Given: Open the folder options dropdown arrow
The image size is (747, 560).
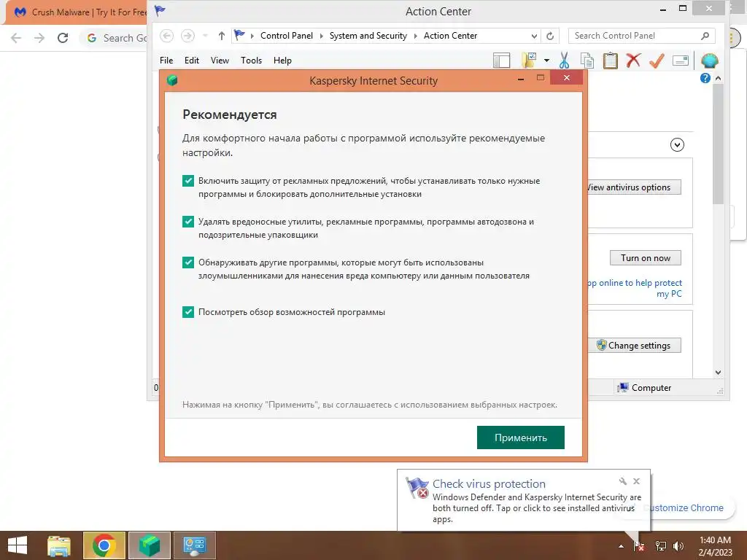Looking at the screenshot, I should point(546,61).
